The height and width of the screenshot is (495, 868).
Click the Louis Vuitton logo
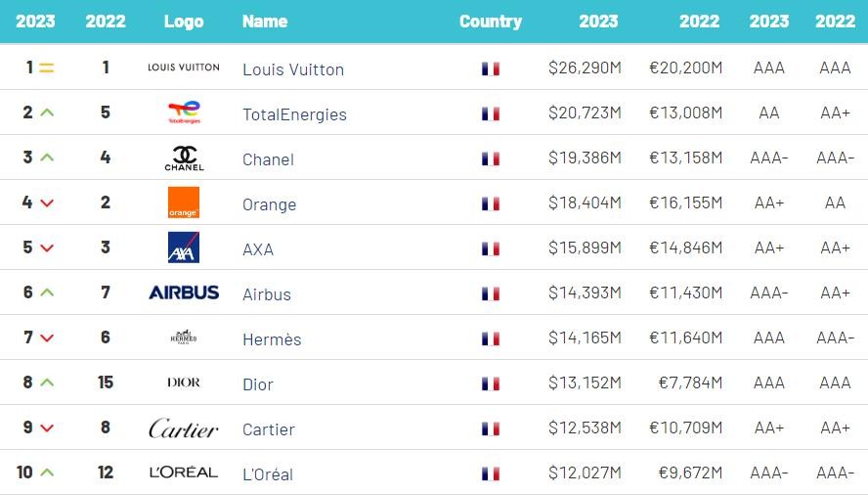point(184,67)
